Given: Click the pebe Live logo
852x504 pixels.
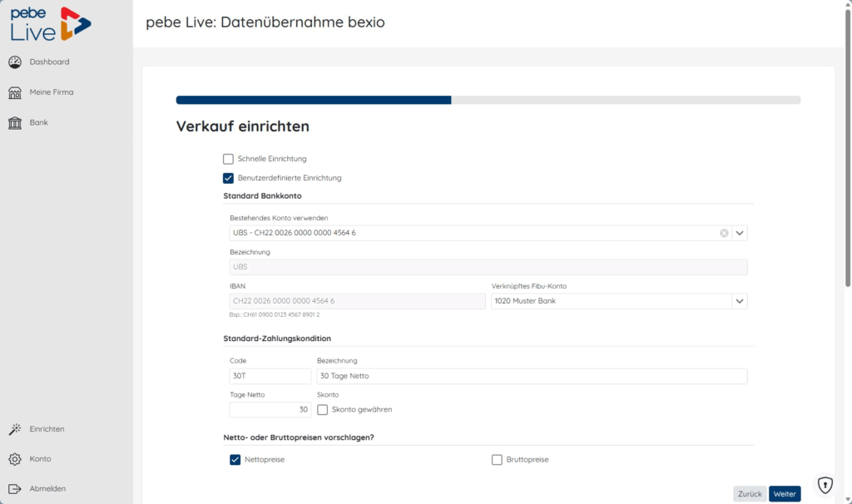Looking at the screenshot, I should tap(51, 24).
